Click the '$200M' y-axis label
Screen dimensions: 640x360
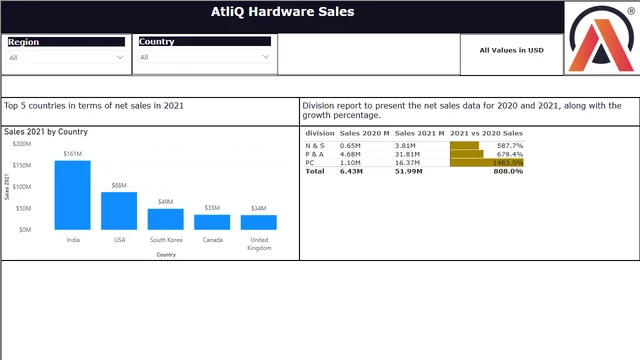[x=22, y=144]
